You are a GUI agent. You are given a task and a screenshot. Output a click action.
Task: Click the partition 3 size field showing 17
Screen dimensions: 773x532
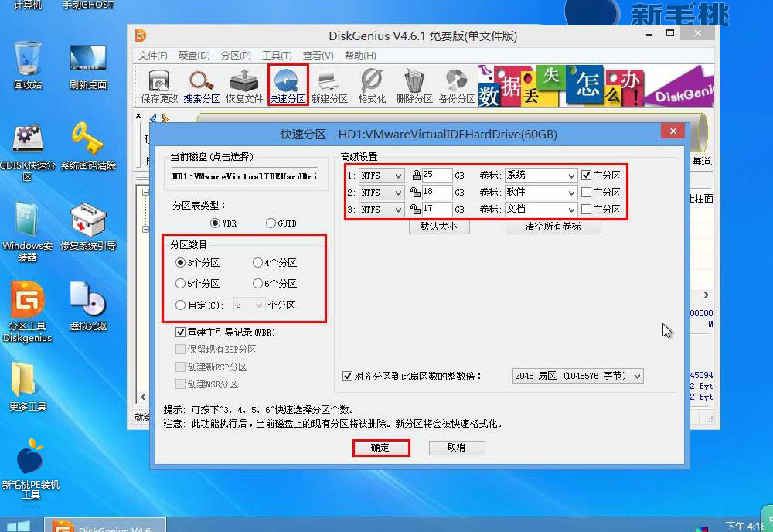click(436, 209)
